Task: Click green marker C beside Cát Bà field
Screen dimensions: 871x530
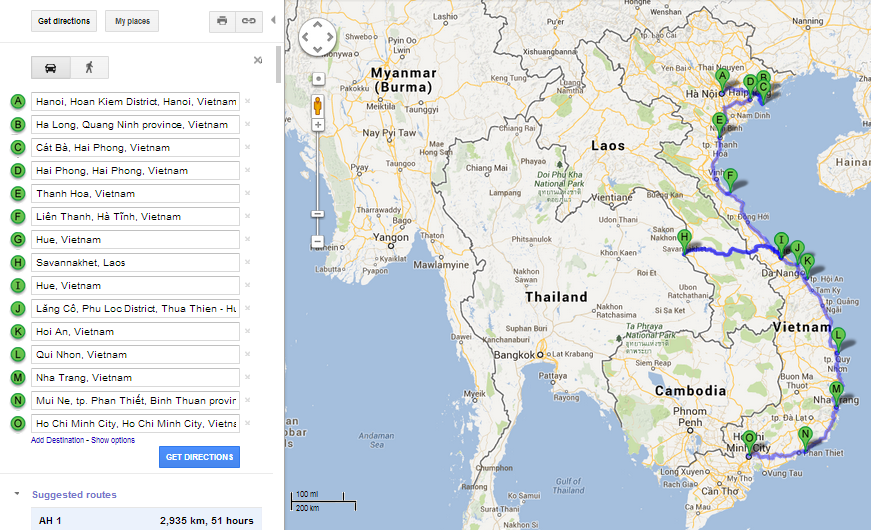Action: (x=18, y=148)
